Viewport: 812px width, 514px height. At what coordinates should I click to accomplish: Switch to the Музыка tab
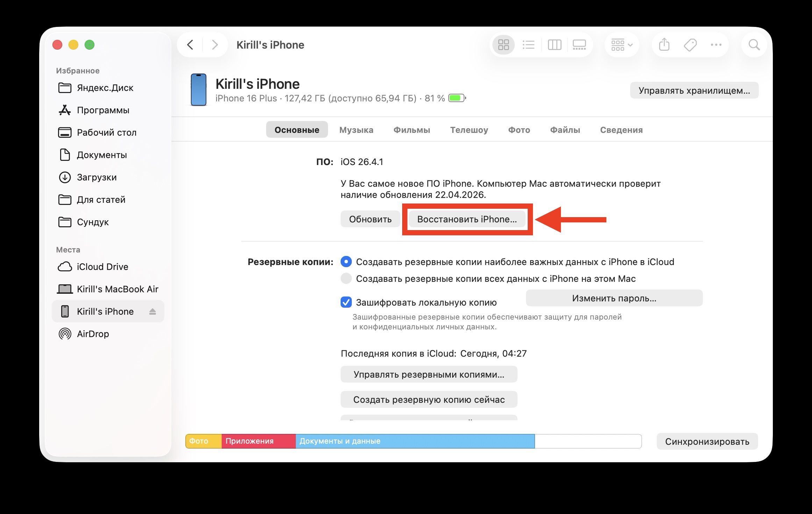click(x=356, y=129)
